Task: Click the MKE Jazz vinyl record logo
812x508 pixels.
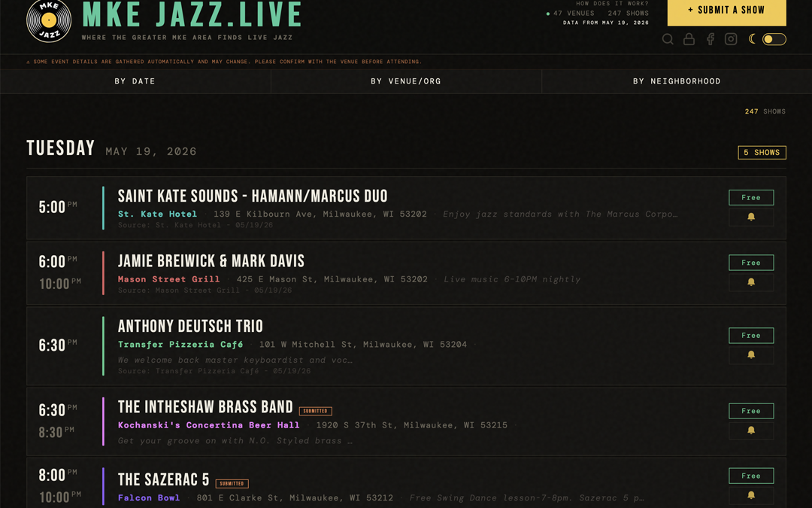Action: 49,20
